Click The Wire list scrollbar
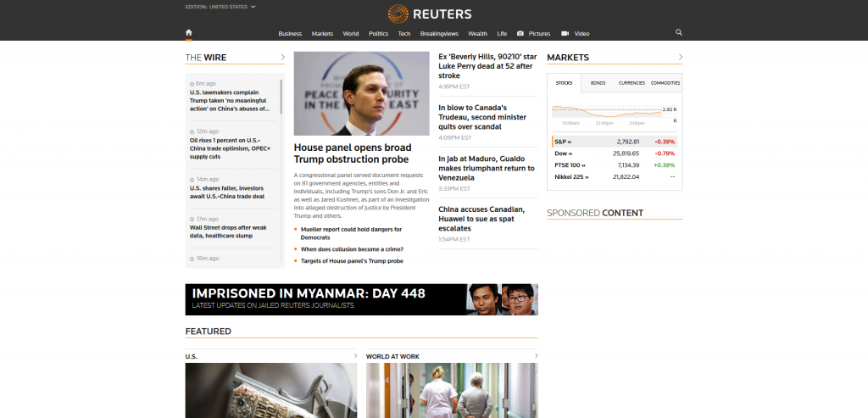Screen dimensions: 868x418 click(x=281, y=97)
